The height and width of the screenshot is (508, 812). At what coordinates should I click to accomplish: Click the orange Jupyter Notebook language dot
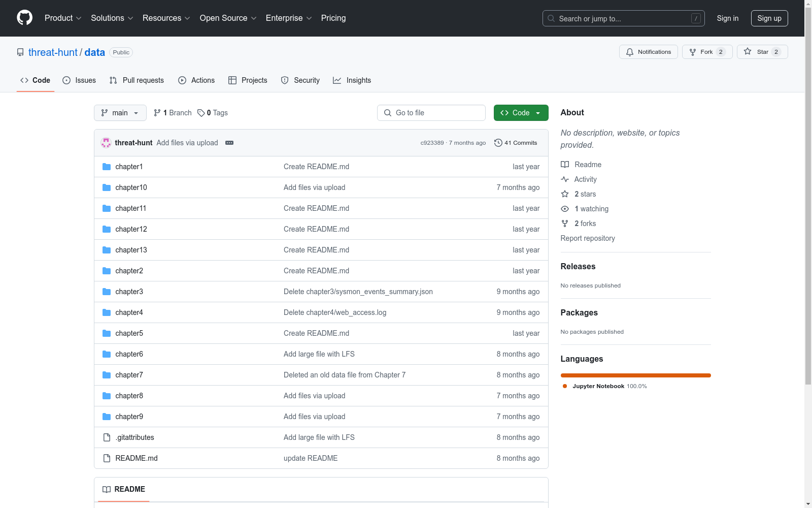[x=565, y=386]
